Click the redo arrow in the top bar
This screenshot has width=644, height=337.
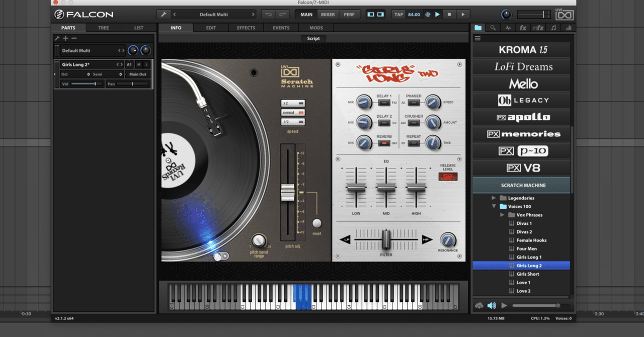(283, 15)
